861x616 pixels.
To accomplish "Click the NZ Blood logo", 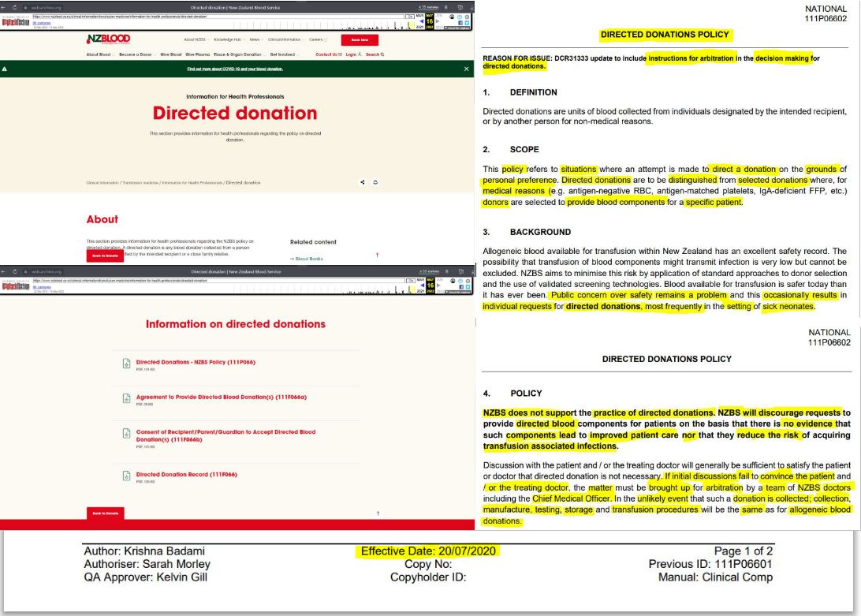I will click(x=108, y=39).
